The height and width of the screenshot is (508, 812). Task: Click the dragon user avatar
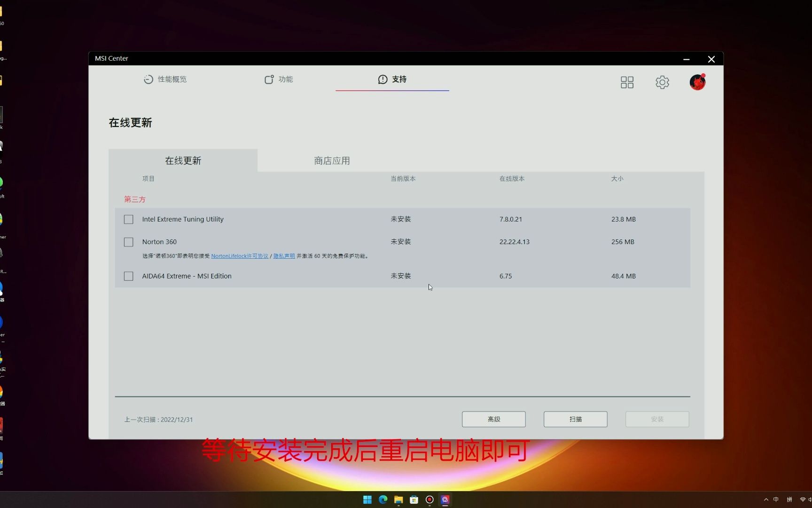tap(697, 82)
